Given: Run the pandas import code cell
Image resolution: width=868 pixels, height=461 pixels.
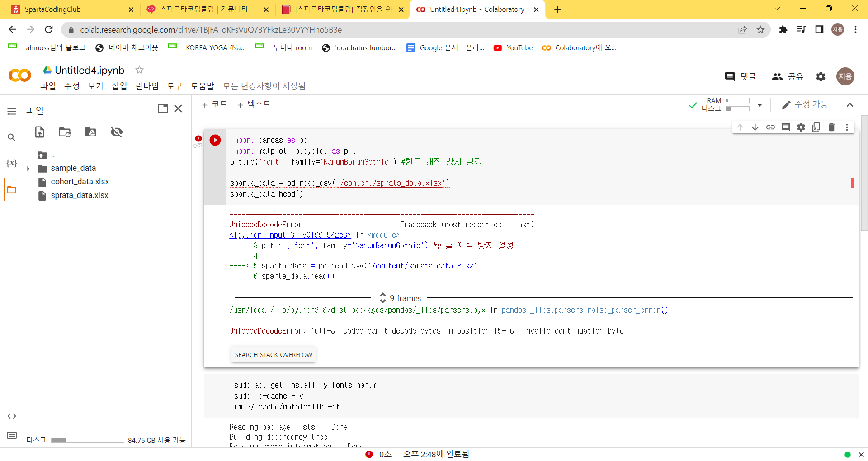Looking at the screenshot, I should coord(215,140).
